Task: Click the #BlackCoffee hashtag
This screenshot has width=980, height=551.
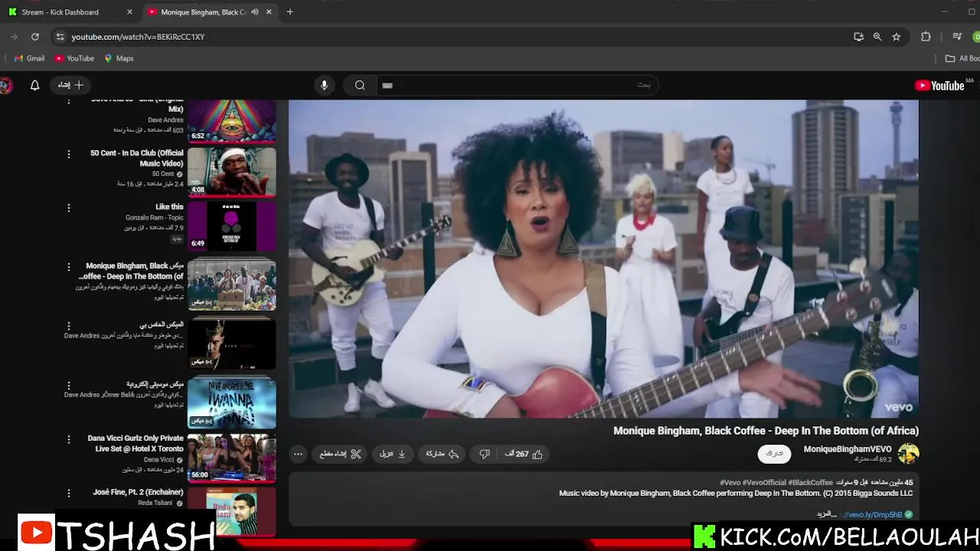Action: point(810,483)
